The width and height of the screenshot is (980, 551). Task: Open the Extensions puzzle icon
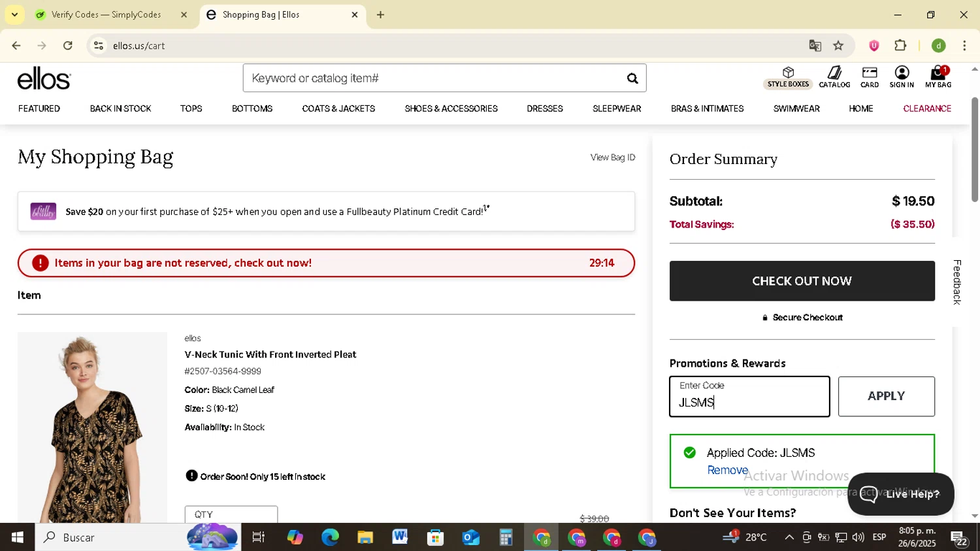tap(900, 46)
